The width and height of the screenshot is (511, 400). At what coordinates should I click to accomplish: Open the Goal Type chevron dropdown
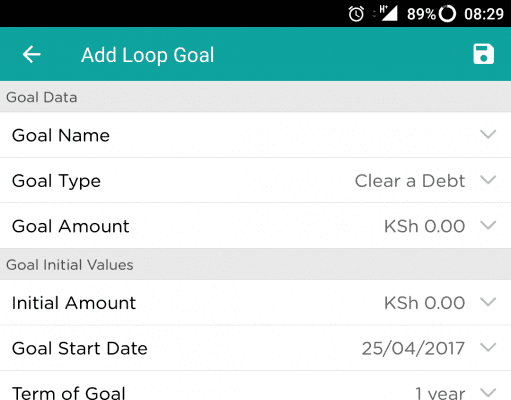[x=488, y=180]
